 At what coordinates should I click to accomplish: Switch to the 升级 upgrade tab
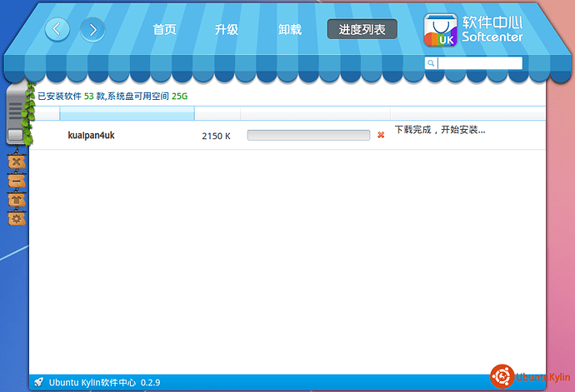pyautogui.click(x=227, y=29)
